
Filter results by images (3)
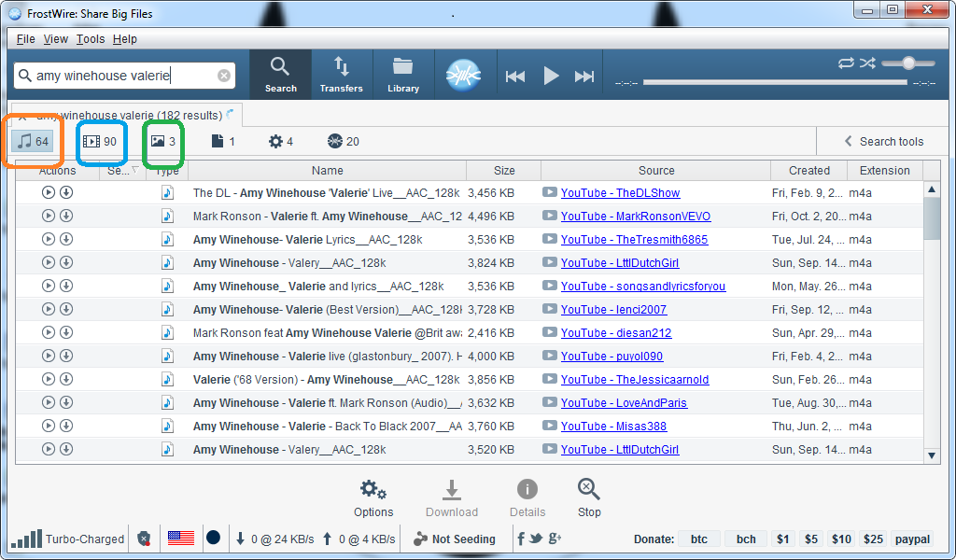point(163,141)
